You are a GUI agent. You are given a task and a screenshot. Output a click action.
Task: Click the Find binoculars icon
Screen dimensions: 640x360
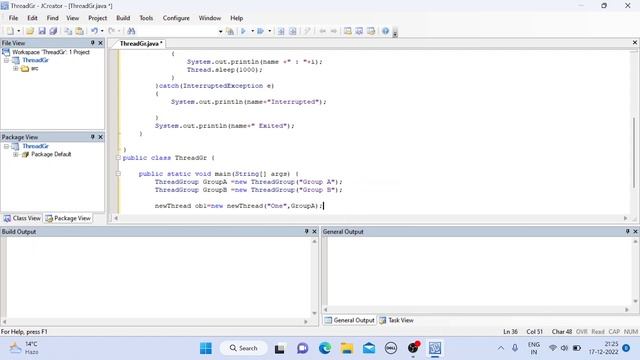pyautogui.click(x=131, y=31)
